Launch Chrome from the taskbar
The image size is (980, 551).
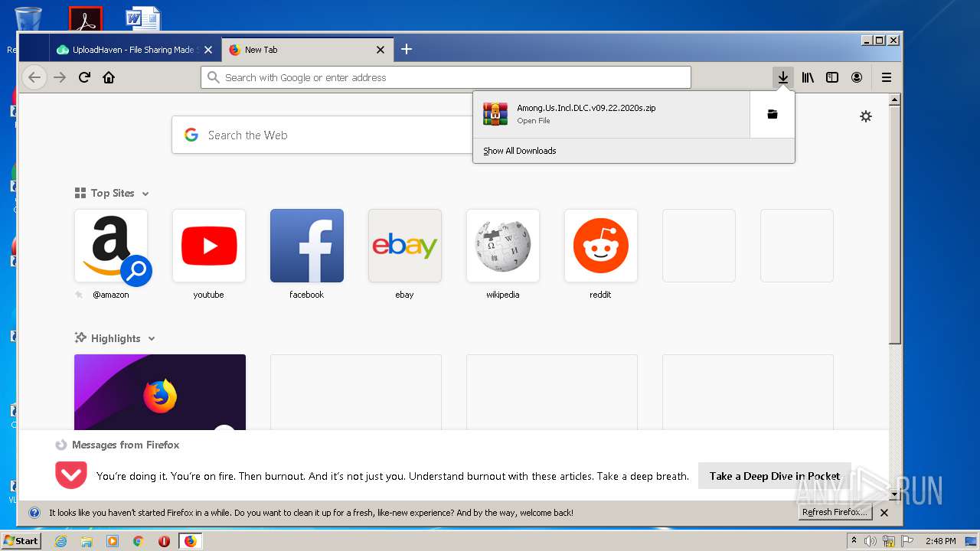138,541
